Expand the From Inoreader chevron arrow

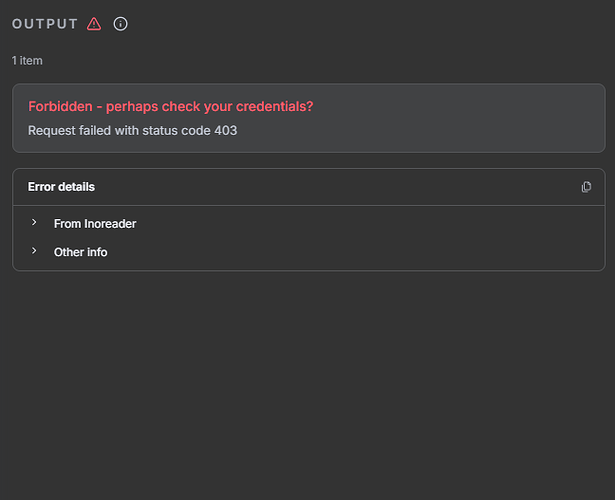(x=34, y=223)
